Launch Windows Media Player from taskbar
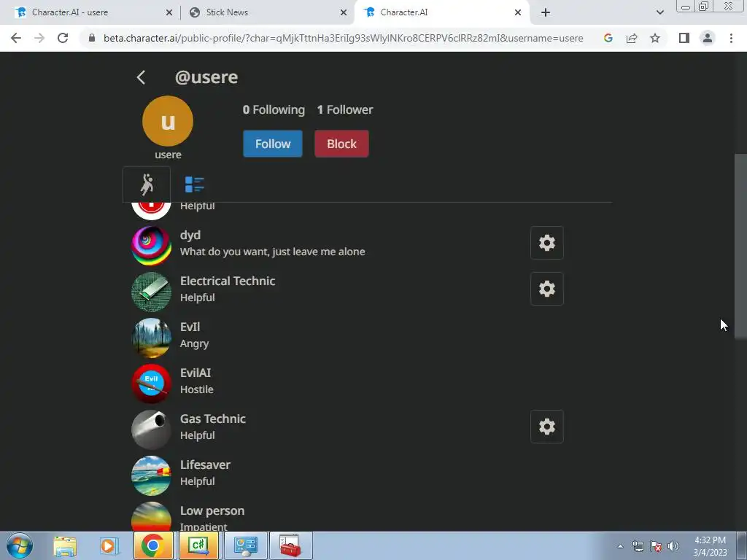The width and height of the screenshot is (747, 560). 109,546
